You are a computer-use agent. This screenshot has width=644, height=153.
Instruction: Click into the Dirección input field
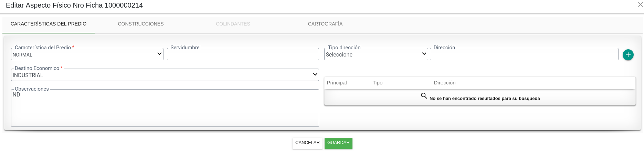point(524,54)
